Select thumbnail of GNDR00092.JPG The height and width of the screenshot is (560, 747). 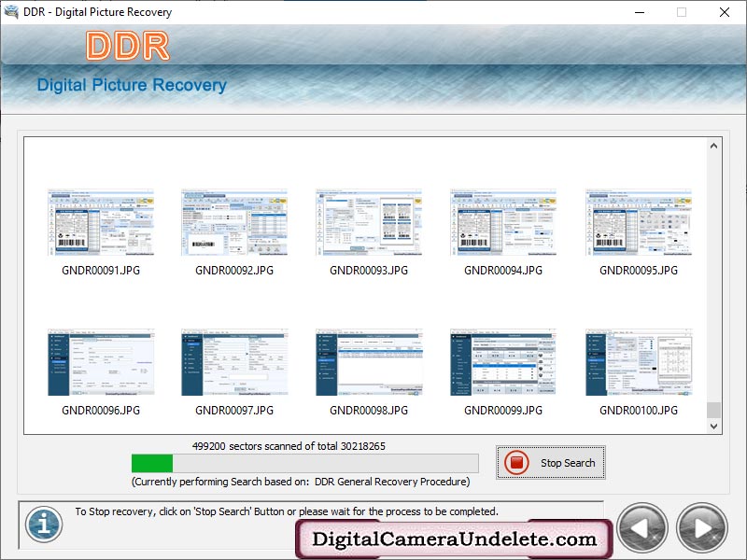pos(234,222)
